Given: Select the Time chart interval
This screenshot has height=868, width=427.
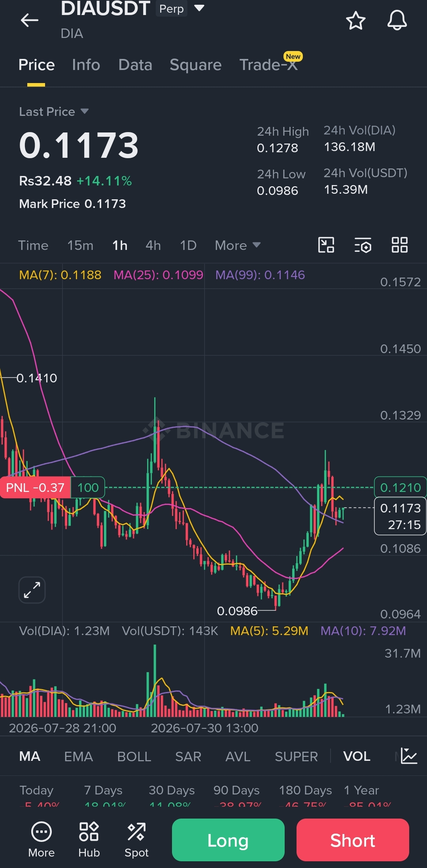Looking at the screenshot, I should tap(33, 245).
